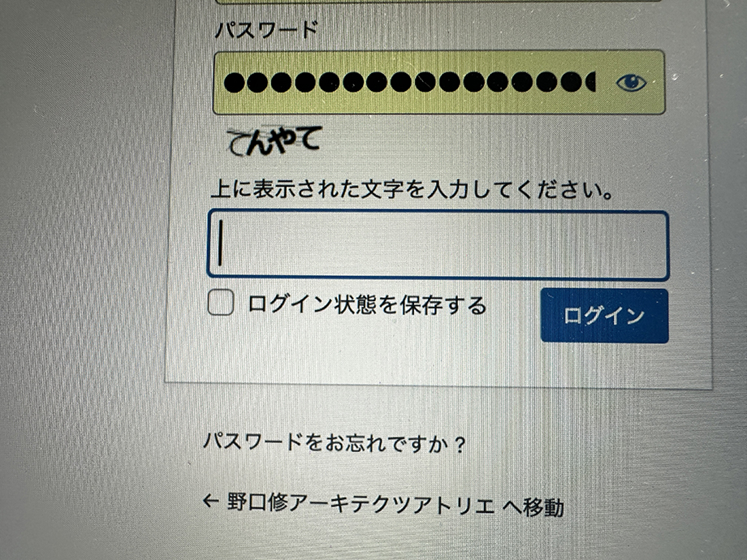The image size is (747, 560).
Task: Focus the パスワード field with masked dots
Action: (x=438, y=83)
